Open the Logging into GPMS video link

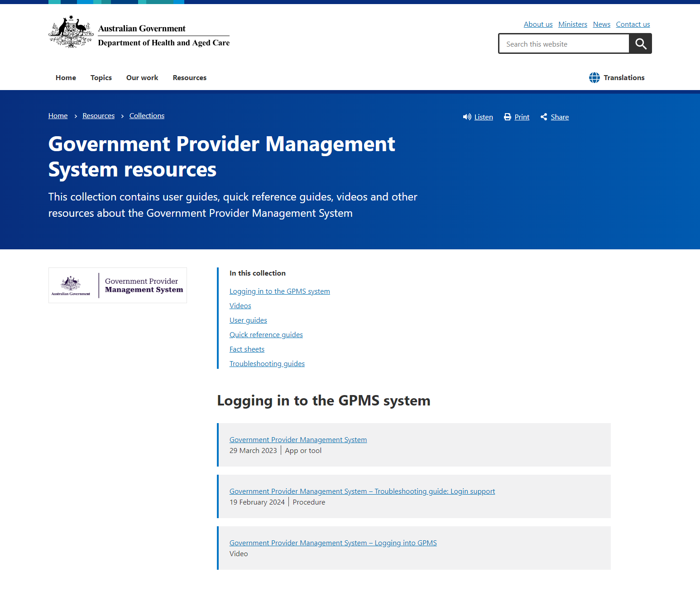click(333, 543)
